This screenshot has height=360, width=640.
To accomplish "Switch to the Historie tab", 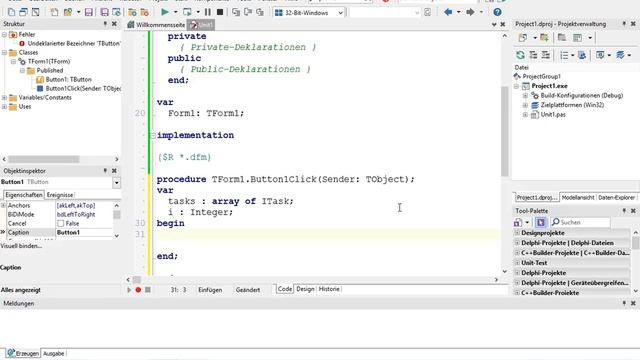I will pyautogui.click(x=329, y=289).
